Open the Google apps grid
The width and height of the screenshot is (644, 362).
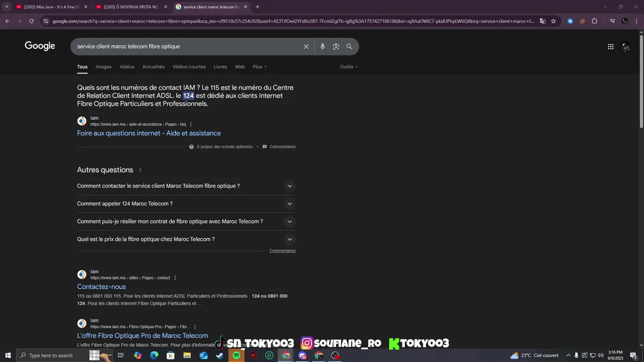pyautogui.click(x=610, y=46)
